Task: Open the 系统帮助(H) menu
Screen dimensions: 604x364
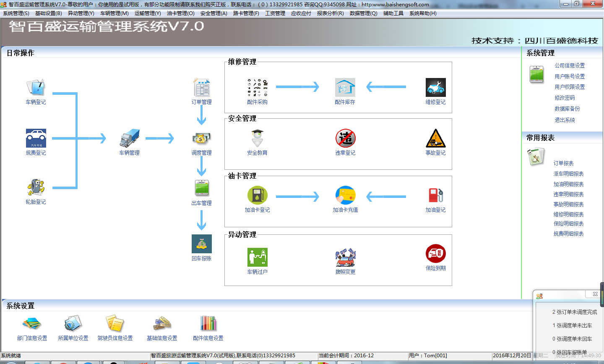Action: [423, 13]
